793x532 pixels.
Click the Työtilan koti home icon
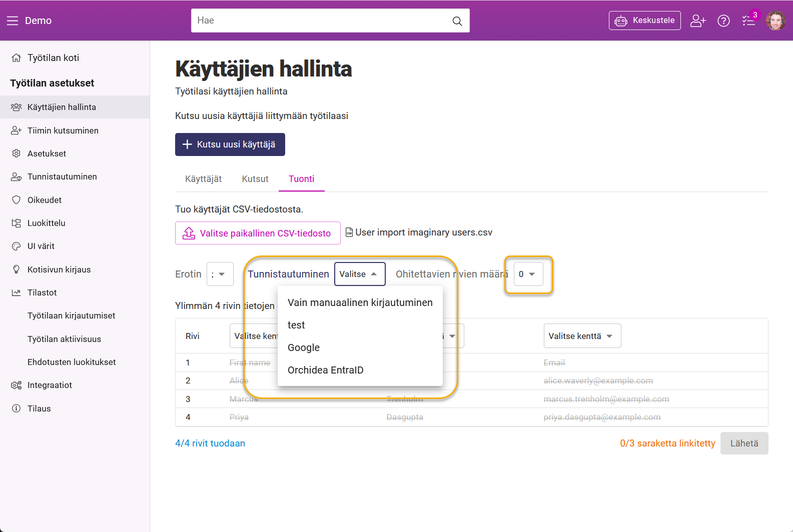[17, 58]
